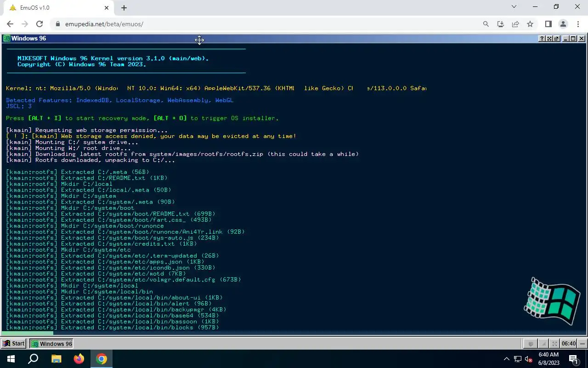The image size is (588, 368).
Task: Open Windows notification center
Action: 574,359
